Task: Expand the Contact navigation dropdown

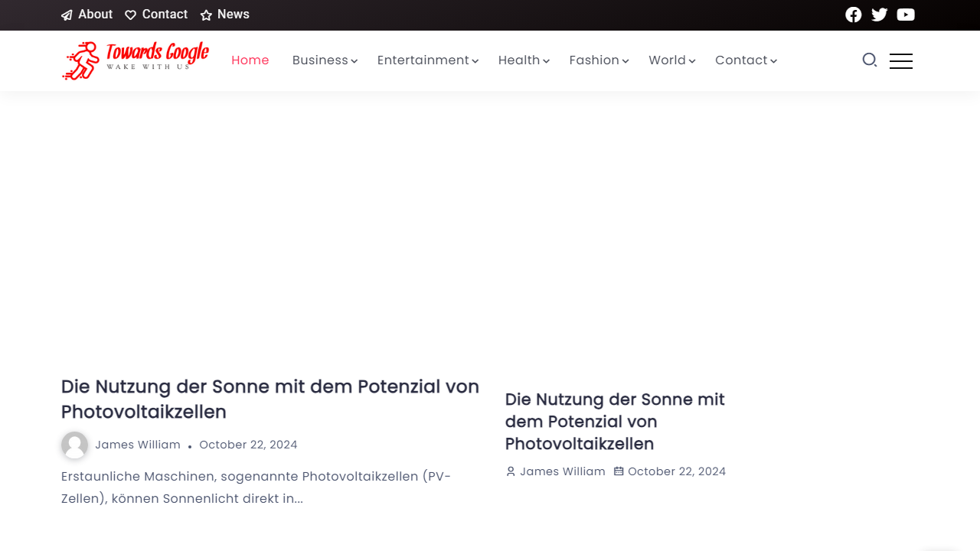Action: click(x=773, y=61)
